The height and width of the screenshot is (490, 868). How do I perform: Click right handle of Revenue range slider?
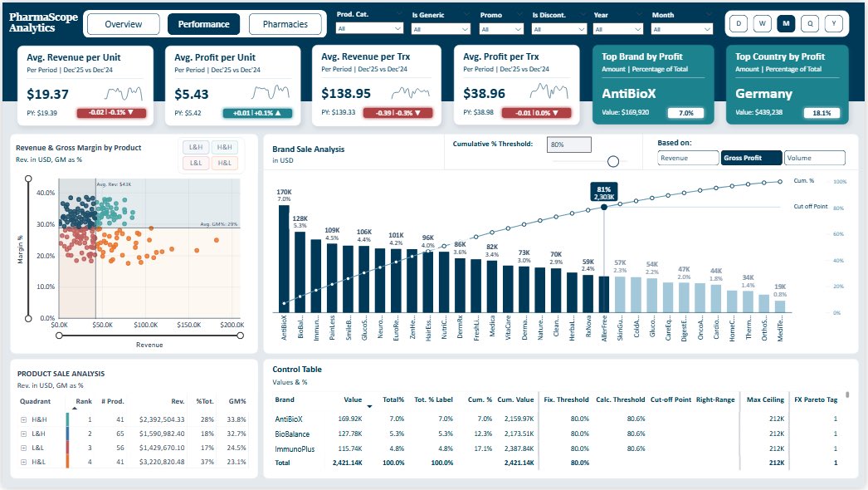241,336
